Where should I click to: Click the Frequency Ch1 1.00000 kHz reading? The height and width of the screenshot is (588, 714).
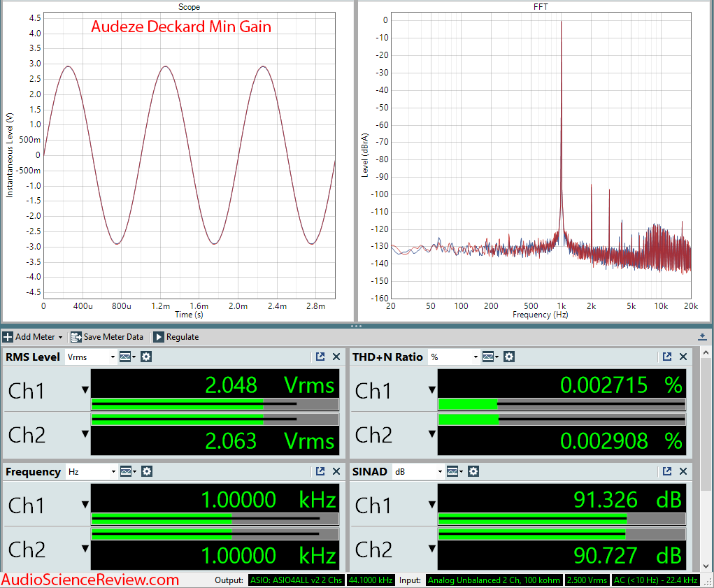coord(269,500)
